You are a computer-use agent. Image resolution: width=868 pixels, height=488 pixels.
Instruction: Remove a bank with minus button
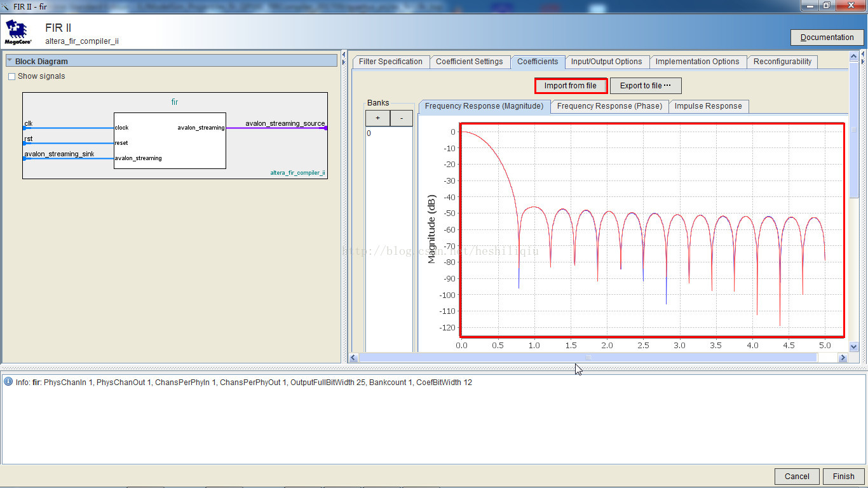[x=401, y=118]
